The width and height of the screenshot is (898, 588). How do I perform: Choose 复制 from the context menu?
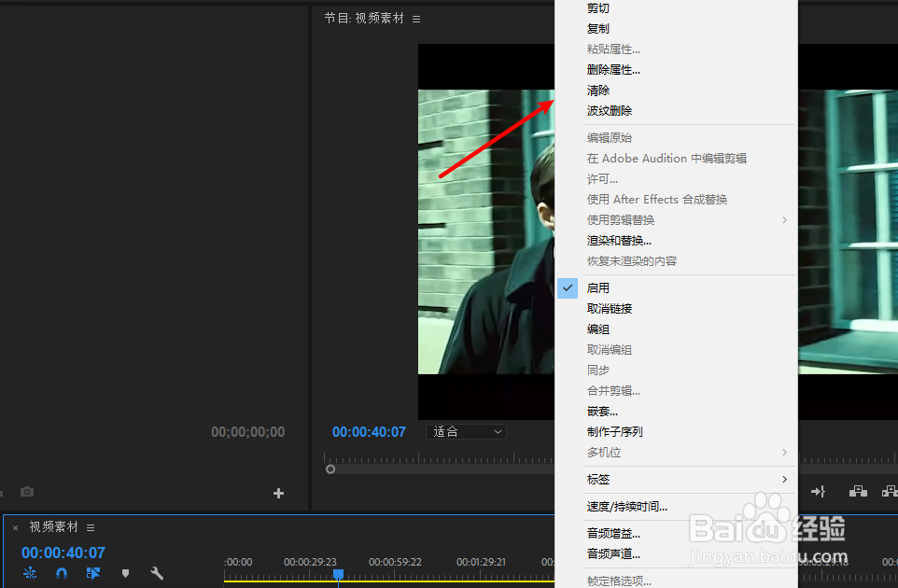pyautogui.click(x=598, y=29)
